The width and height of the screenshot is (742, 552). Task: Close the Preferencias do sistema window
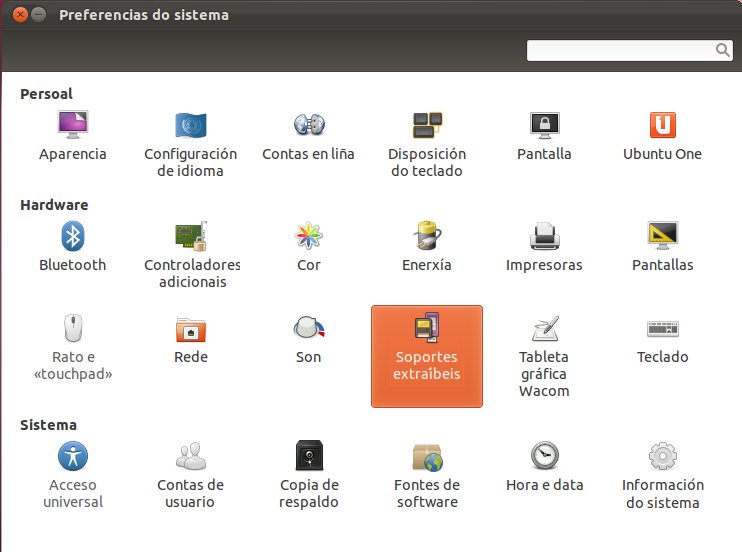20,15
